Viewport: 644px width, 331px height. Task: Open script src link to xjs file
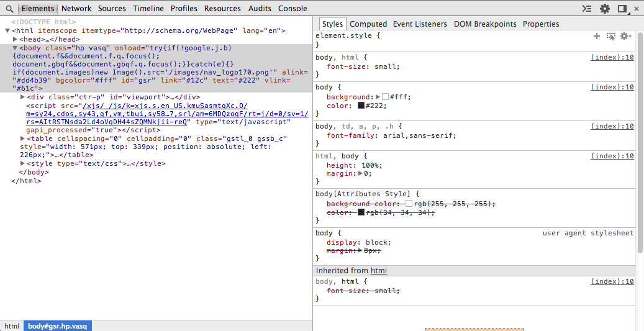point(167,114)
